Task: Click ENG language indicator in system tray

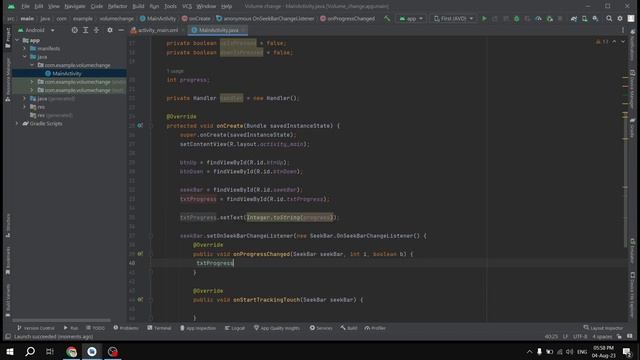Action: [582, 351]
